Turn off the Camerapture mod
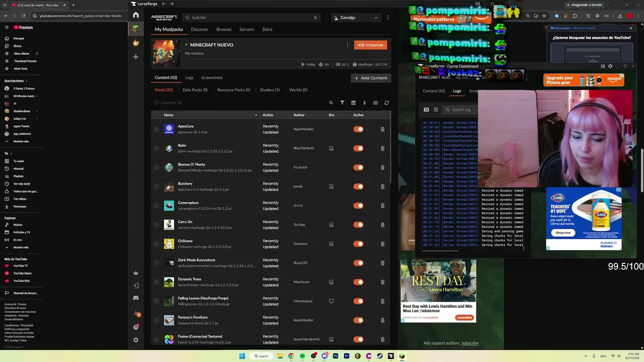 [x=358, y=206]
